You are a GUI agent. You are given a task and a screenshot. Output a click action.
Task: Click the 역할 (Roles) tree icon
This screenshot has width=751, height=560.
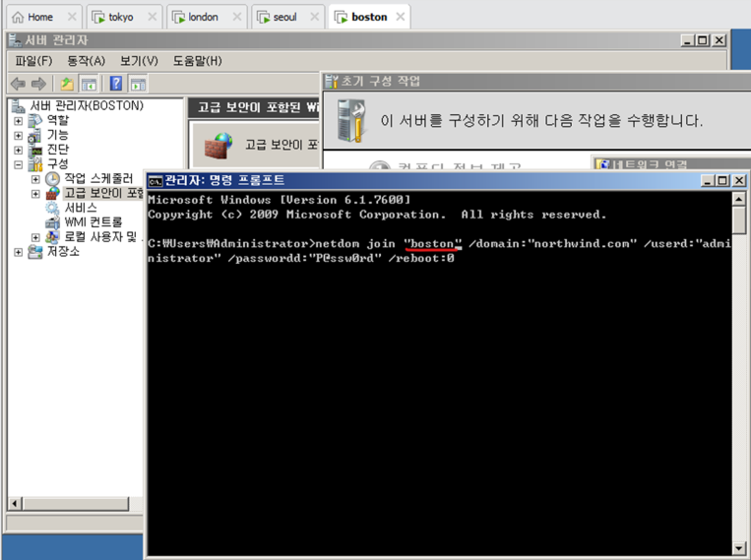pyautogui.click(x=35, y=120)
